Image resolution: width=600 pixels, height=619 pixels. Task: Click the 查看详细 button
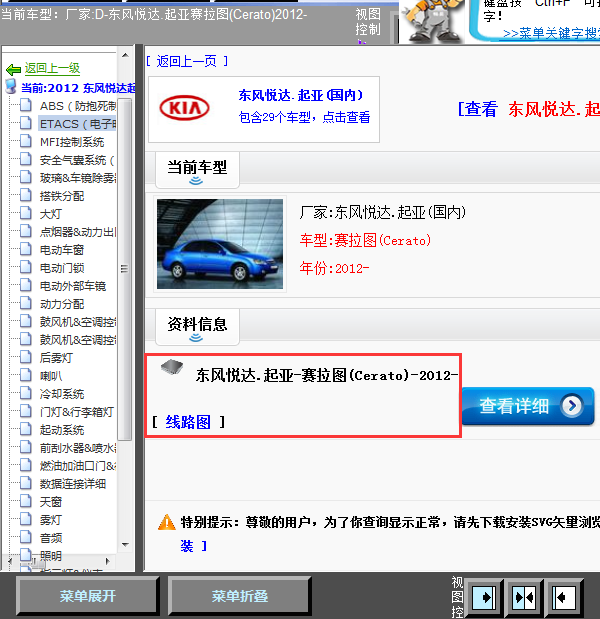(528, 406)
